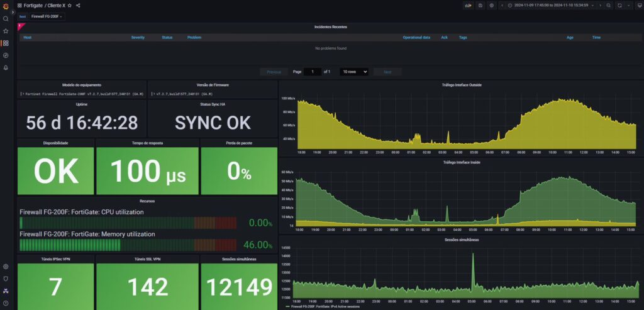The width and height of the screenshot is (644, 310).
Task: Mark dashboard Cliente X as favorite
Action: [69, 5]
